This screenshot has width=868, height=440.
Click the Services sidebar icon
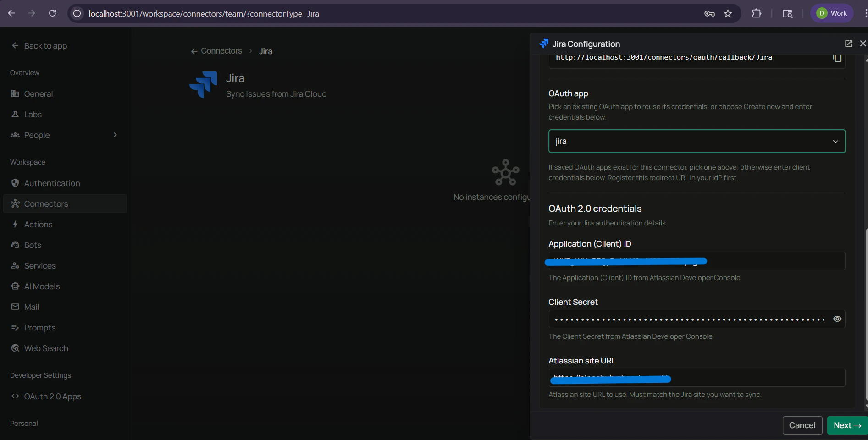tap(15, 265)
